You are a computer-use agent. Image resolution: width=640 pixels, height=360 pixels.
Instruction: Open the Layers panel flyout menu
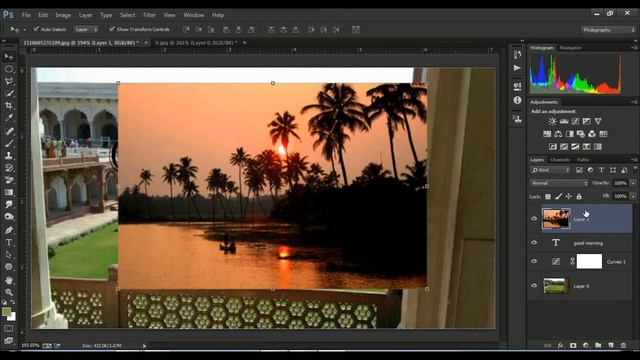tap(633, 160)
